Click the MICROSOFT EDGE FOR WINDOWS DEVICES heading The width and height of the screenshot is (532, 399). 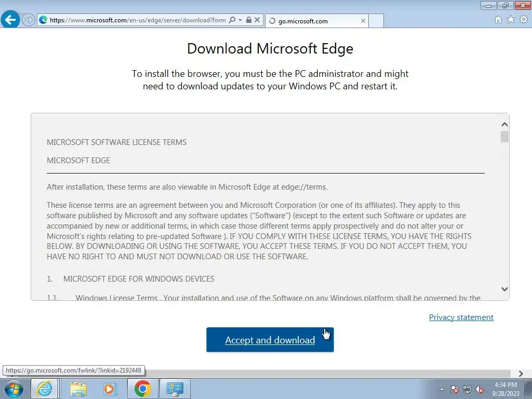[139, 279]
